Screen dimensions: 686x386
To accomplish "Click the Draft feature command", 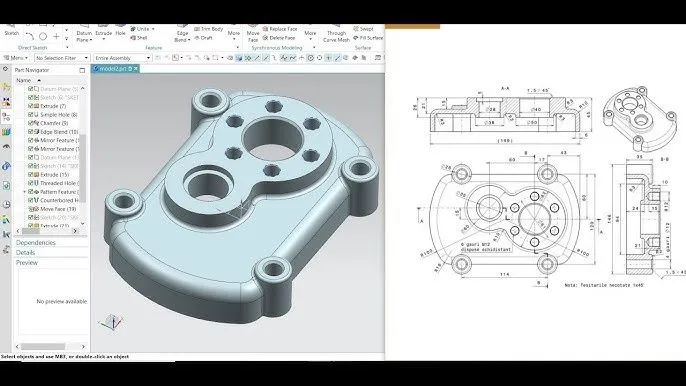I will click(x=203, y=38).
